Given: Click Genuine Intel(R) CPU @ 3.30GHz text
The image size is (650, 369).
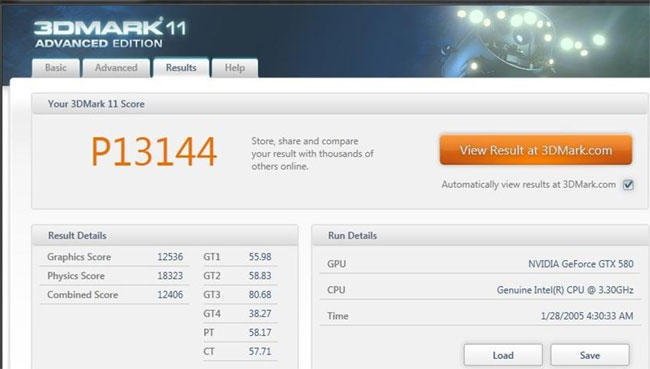Looking at the screenshot, I should pyautogui.click(x=565, y=290).
